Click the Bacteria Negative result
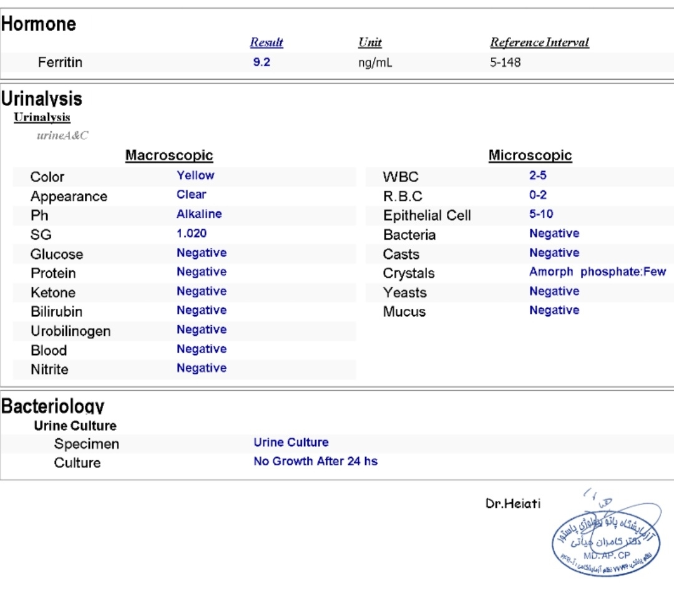 pos(554,233)
